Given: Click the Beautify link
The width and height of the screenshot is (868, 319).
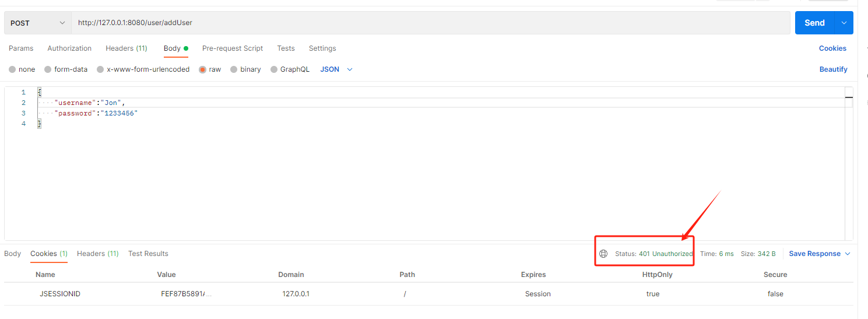Looking at the screenshot, I should pos(833,69).
